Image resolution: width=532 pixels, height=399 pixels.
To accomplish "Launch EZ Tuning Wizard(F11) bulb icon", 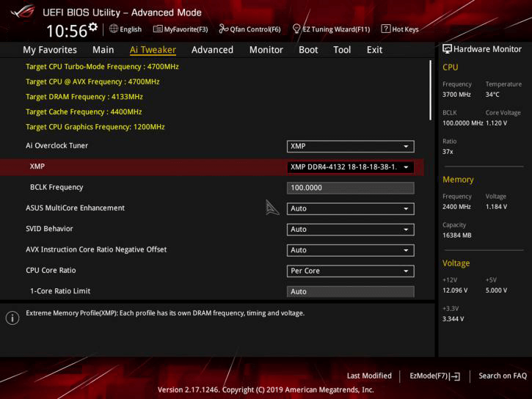I will pyautogui.click(x=296, y=29).
